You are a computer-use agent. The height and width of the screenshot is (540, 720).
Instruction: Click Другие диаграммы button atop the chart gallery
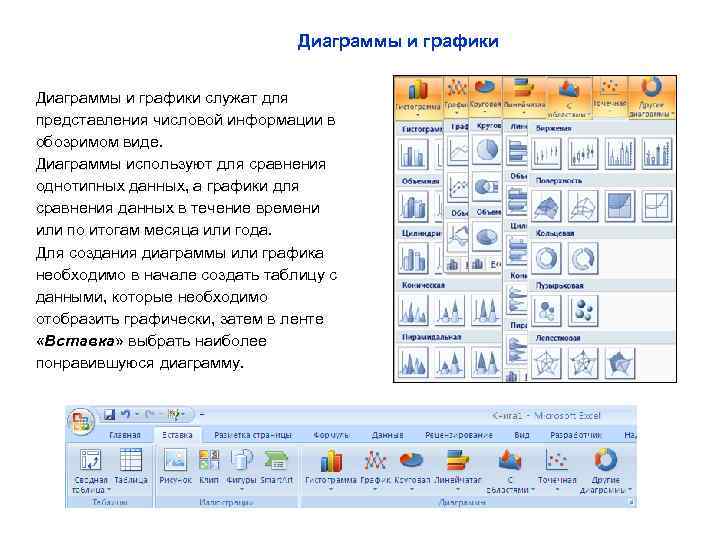(651, 97)
